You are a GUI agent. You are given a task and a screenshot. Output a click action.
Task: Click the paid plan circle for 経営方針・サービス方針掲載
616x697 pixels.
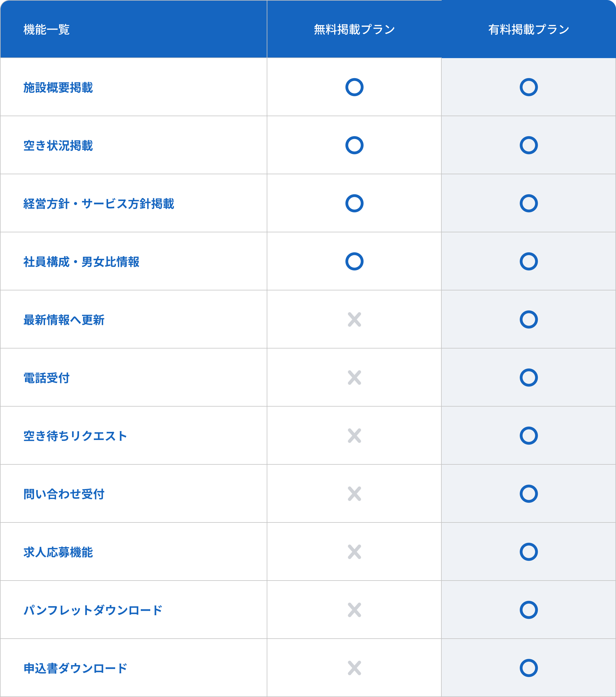(528, 204)
